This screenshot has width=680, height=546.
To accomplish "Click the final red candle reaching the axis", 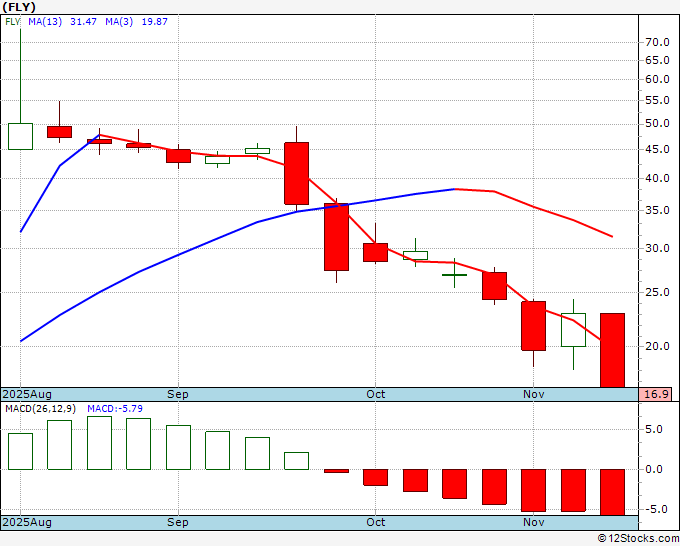I will coord(612,350).
